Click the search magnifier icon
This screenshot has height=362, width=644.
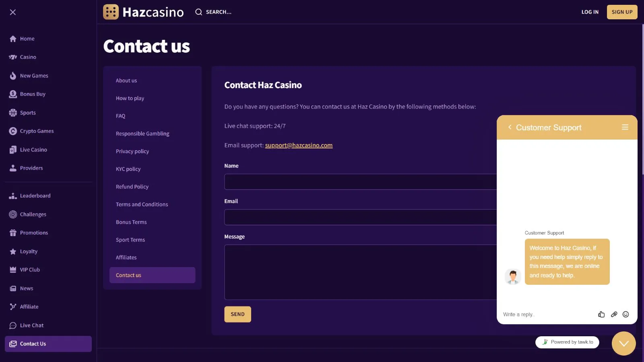[198, 12]
